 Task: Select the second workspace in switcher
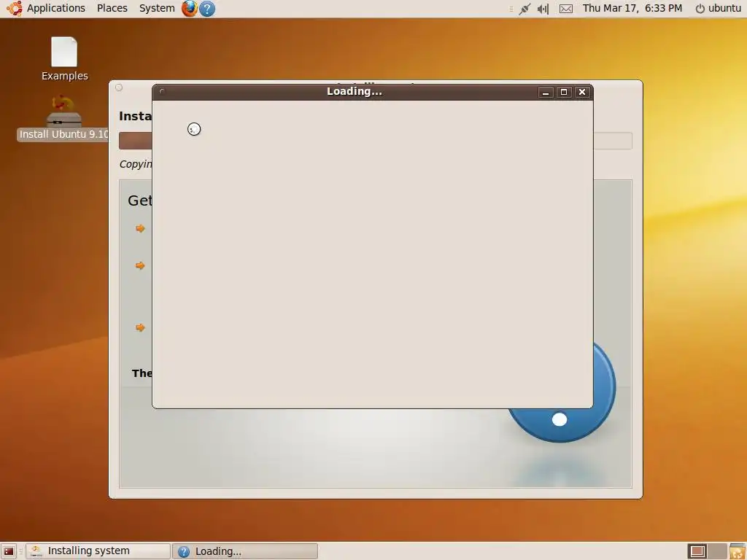pyautogui.click(x=717, y=551)
